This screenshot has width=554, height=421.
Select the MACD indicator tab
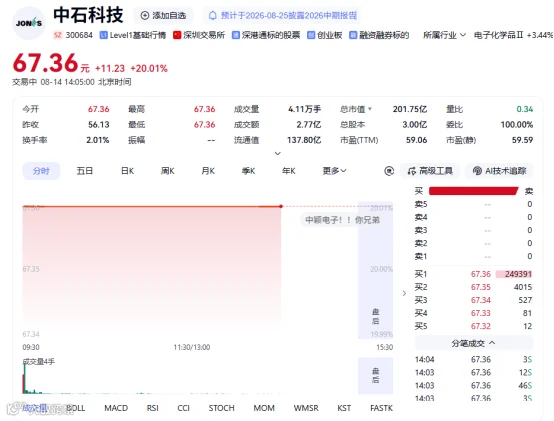point(116,408)
